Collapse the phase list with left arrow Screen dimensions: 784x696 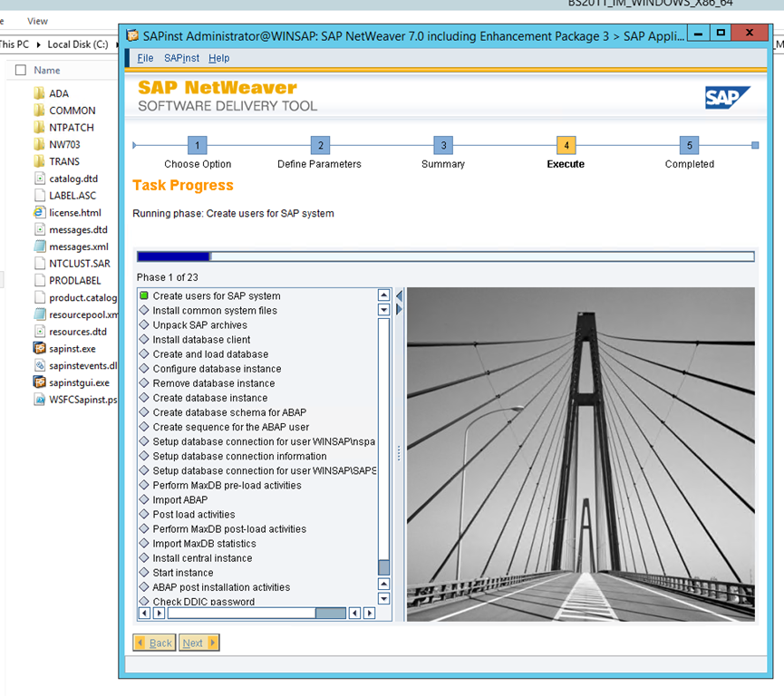pos(399,295)
